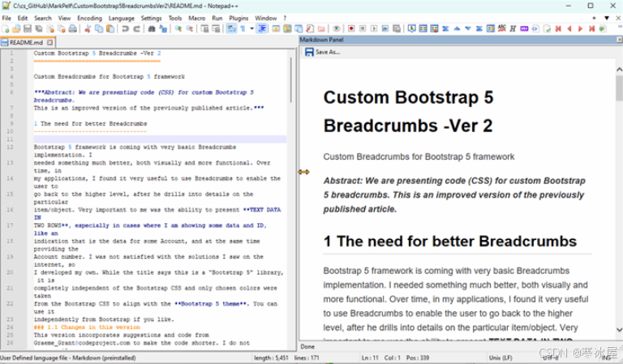Click editor line 11 highlighted blank line
This screenshot has width=623, height=364.
point(160,139)
